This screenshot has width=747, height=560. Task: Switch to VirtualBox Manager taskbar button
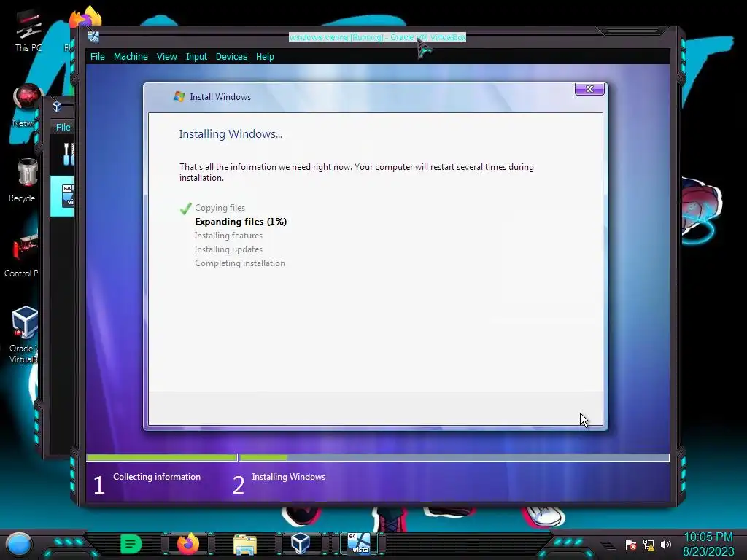[300, 544]
